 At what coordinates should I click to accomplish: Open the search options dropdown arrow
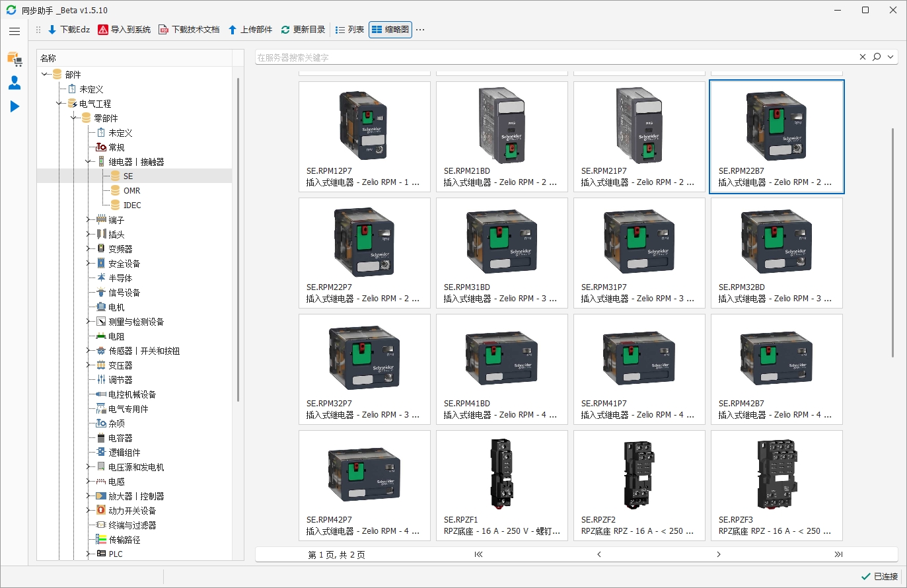pos(890,57)
